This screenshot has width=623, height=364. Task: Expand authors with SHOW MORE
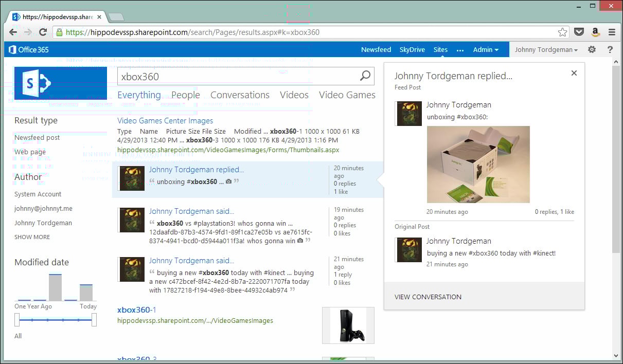32,237
